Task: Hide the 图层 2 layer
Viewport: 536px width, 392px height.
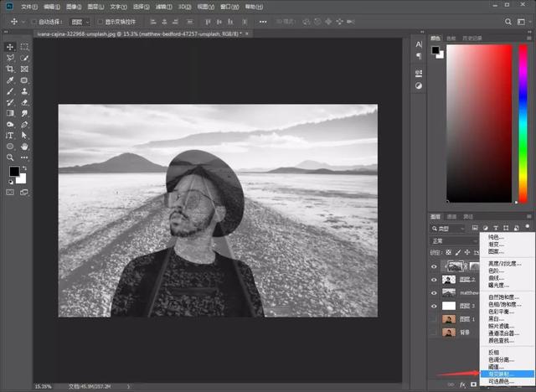Action: tap(434, 280)
